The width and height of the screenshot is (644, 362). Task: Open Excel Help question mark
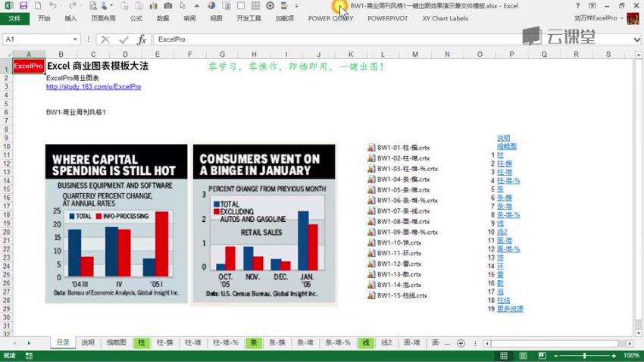(577, 6)
